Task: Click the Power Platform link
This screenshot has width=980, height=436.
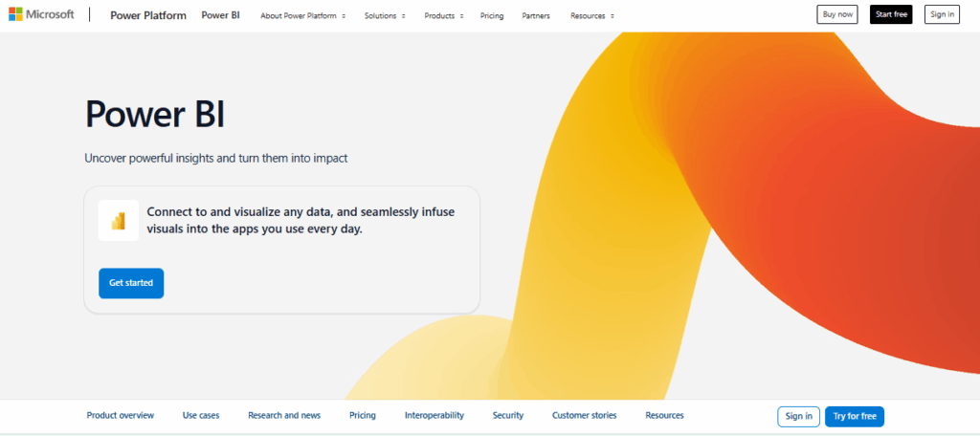Action: (146, 16)
